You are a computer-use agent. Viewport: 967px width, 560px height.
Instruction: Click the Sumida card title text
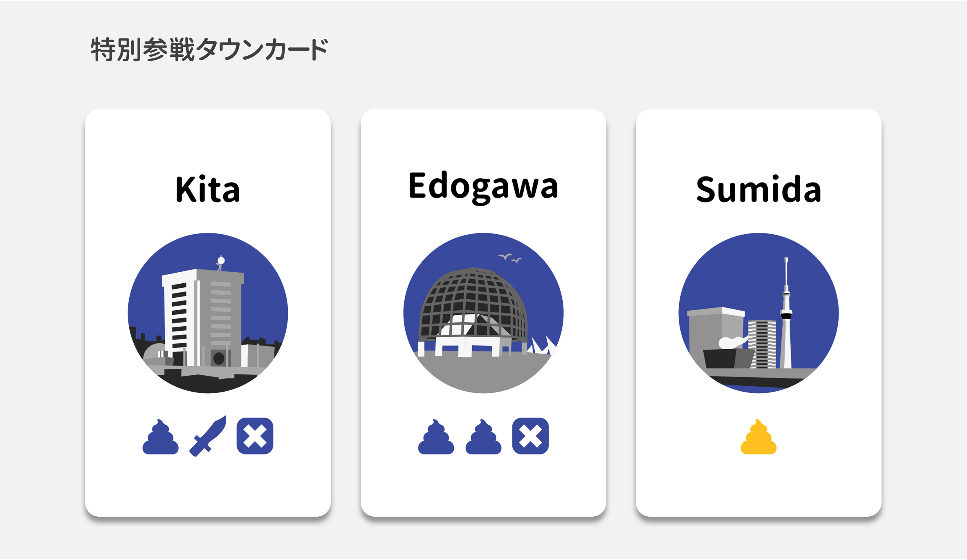758,190
